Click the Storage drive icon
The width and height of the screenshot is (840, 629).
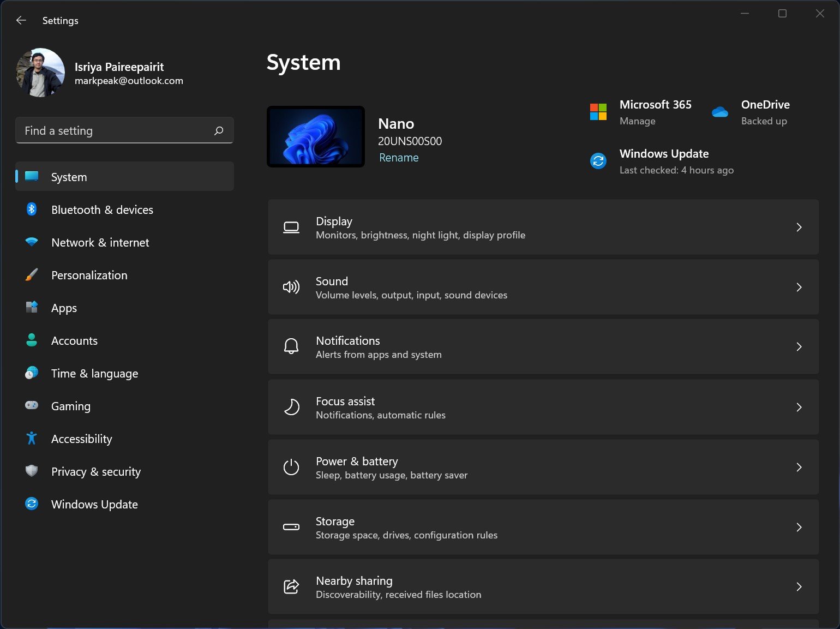pyautogui.click(x=291, y=527)
